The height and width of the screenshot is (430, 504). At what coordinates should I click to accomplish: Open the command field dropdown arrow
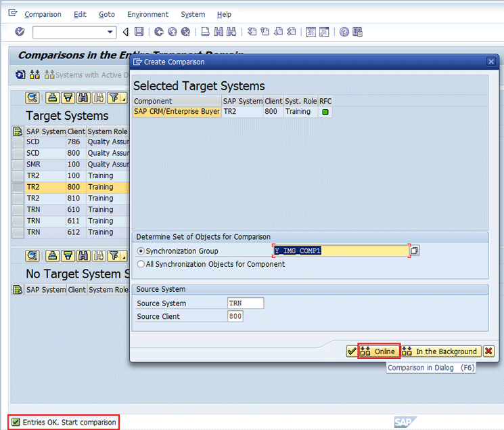coord(111,32)
